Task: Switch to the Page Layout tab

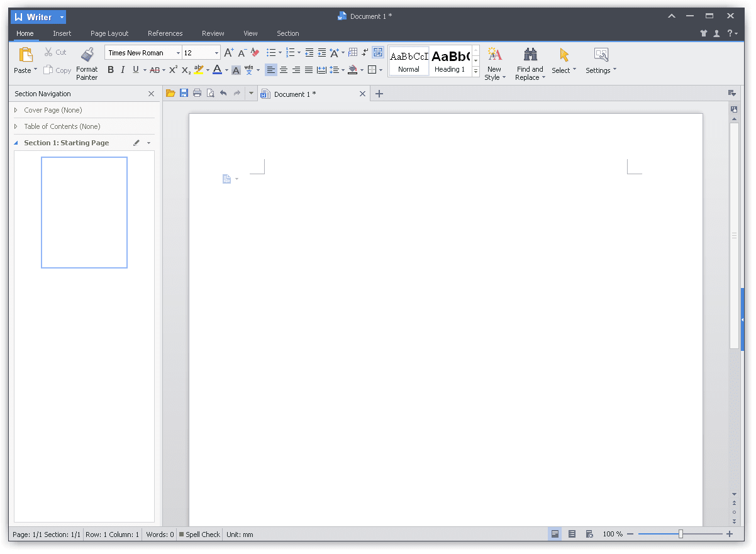Action: [x=109, y=33]
